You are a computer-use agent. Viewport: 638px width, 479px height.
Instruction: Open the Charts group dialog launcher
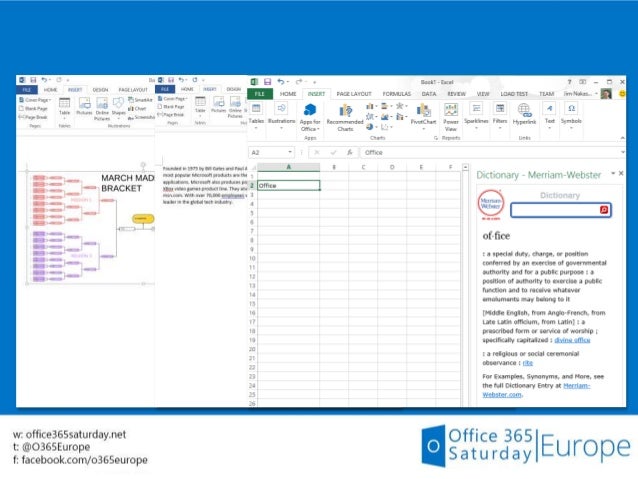point(436,138)
